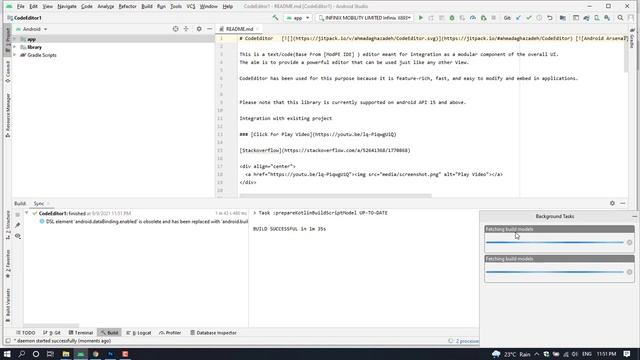
Task: Start debugging with the green bug icon
Action: tap(452, 18)
